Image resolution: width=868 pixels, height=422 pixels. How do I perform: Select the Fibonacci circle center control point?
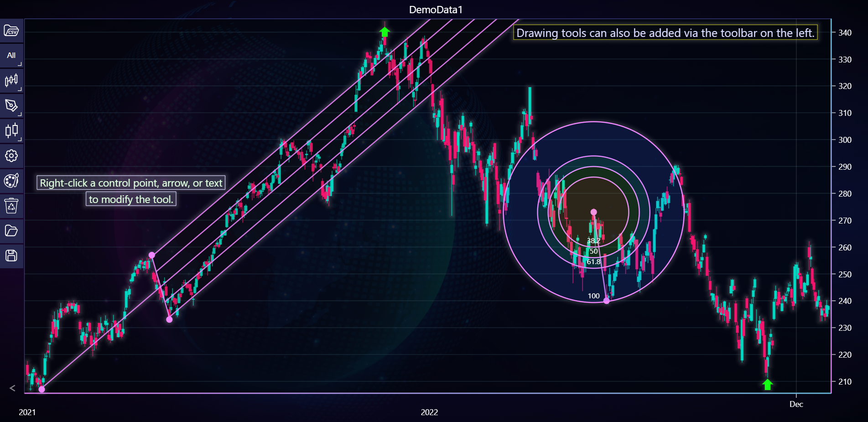point(593,212)
